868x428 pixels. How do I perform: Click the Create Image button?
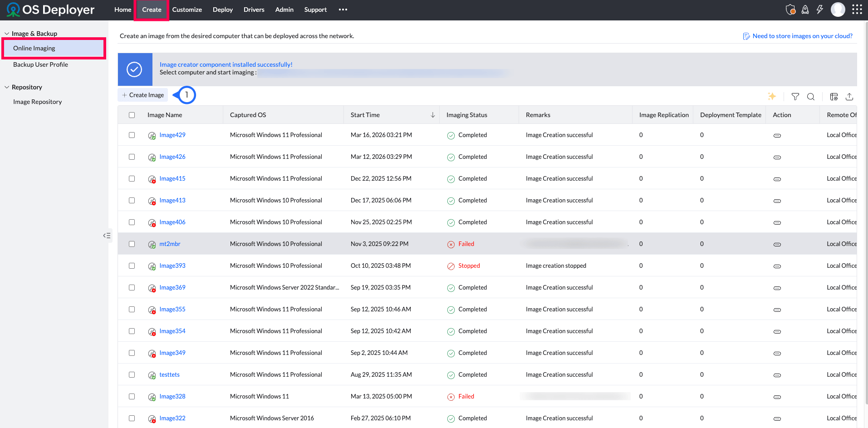pyautogui.click(x=143, y=95)
